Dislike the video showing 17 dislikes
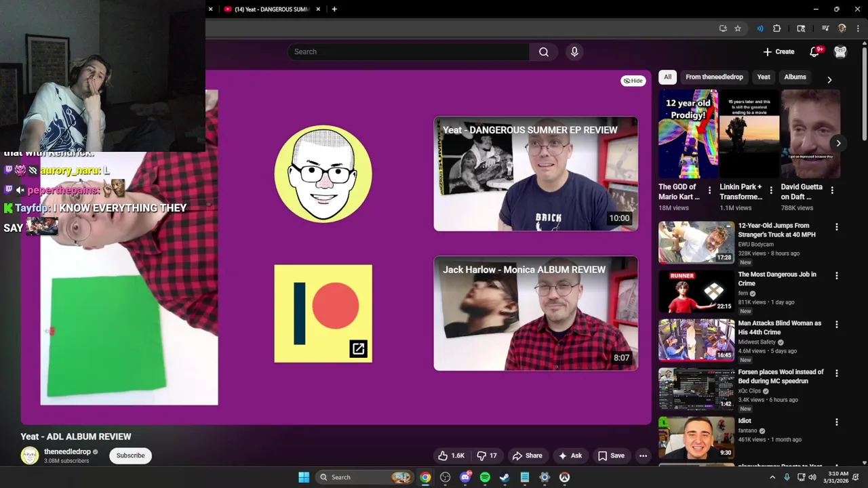 coord(487,455)
